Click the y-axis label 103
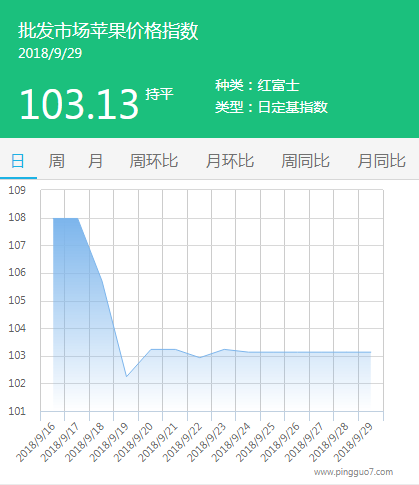This screenshot has width=419, height=485. point(17,356)
